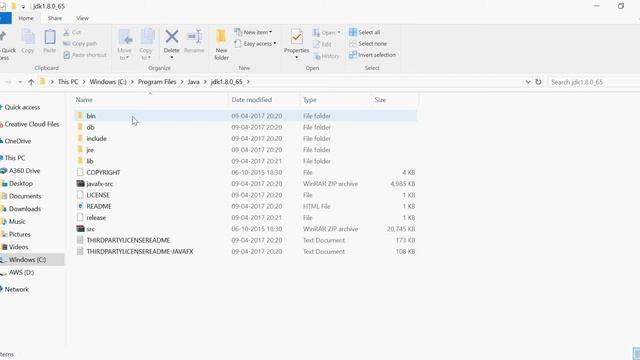
Task: Click Invert selection
Action: 372,55
